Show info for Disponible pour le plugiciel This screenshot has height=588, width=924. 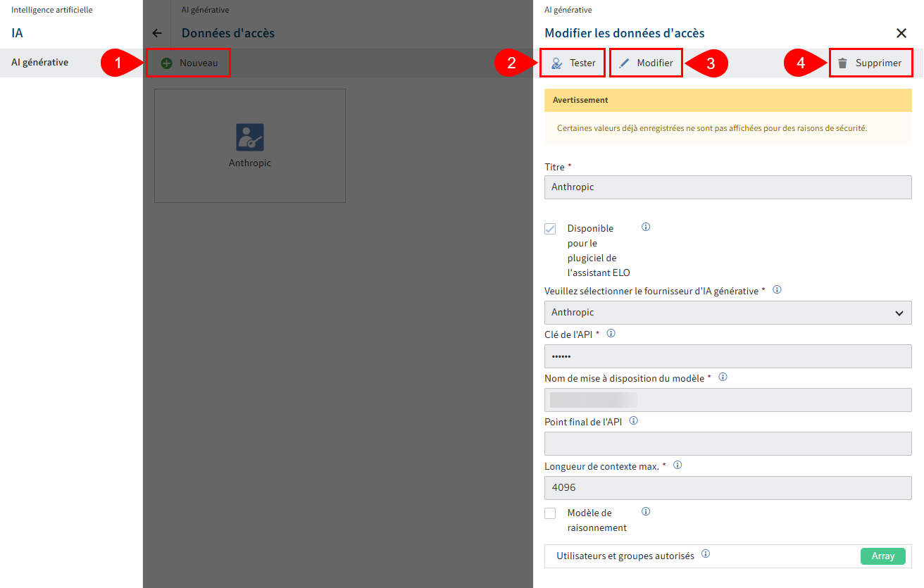coord(646,227)
